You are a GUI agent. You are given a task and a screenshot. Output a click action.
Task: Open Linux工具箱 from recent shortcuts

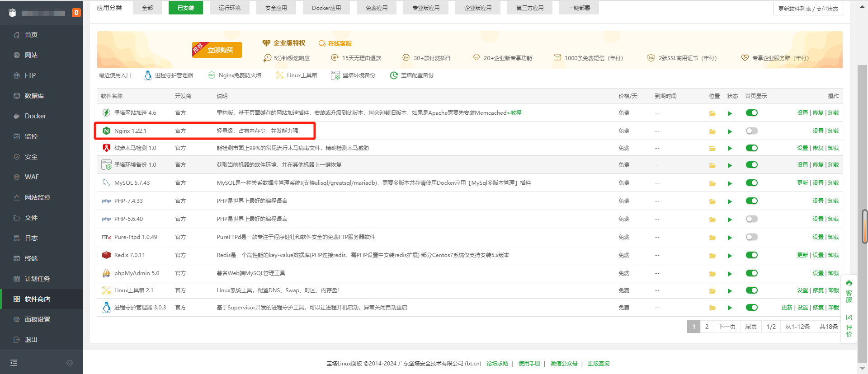pyautogui.click(x=297, y=75)
